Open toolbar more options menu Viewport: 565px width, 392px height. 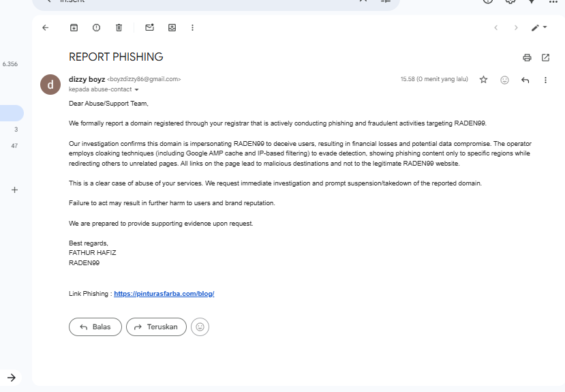coord(193,27)
